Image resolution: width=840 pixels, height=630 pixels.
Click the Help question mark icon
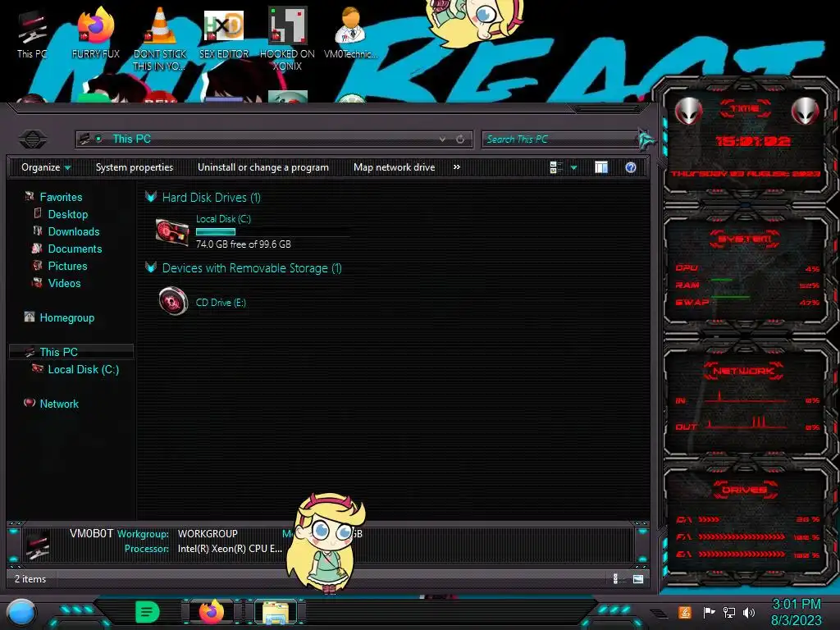click(631, 167)
